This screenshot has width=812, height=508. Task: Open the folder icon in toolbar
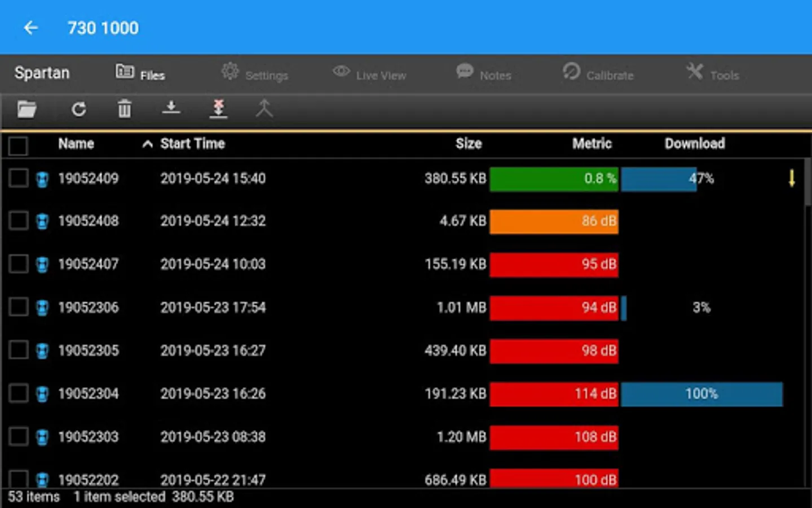27,109
